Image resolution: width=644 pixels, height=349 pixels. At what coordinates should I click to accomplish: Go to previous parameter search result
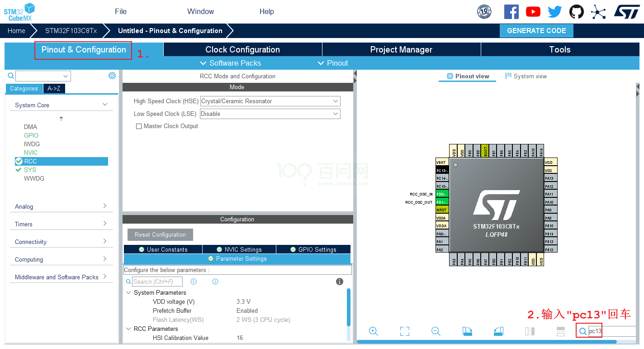(194, 282)
